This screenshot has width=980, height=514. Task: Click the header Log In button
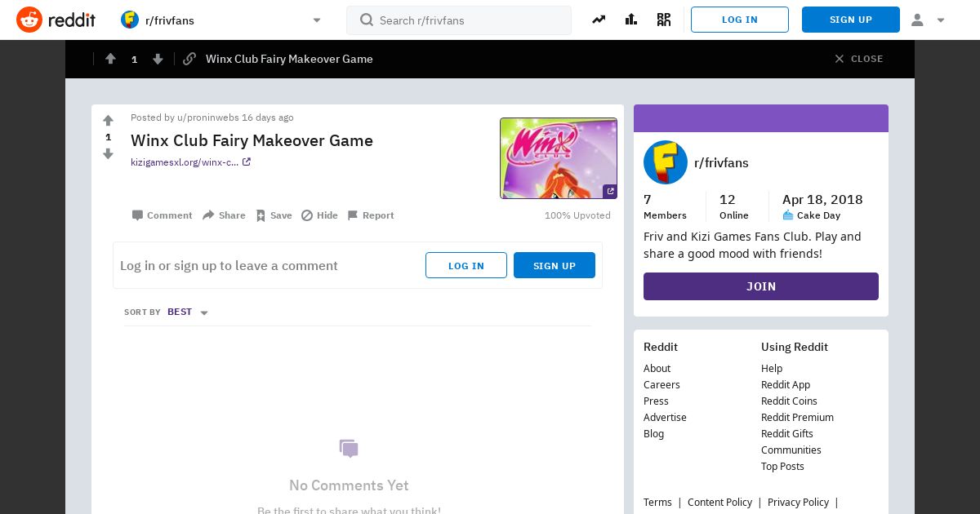pos(740,20)
